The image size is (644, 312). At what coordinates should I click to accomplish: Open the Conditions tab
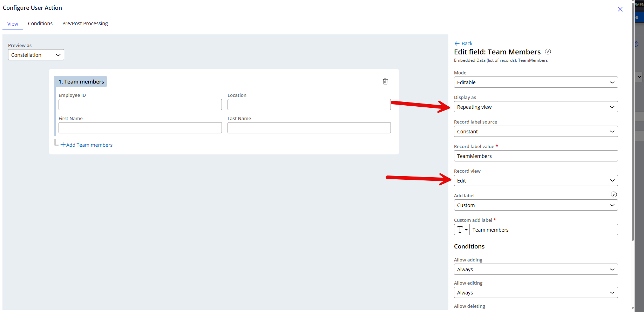40,24
